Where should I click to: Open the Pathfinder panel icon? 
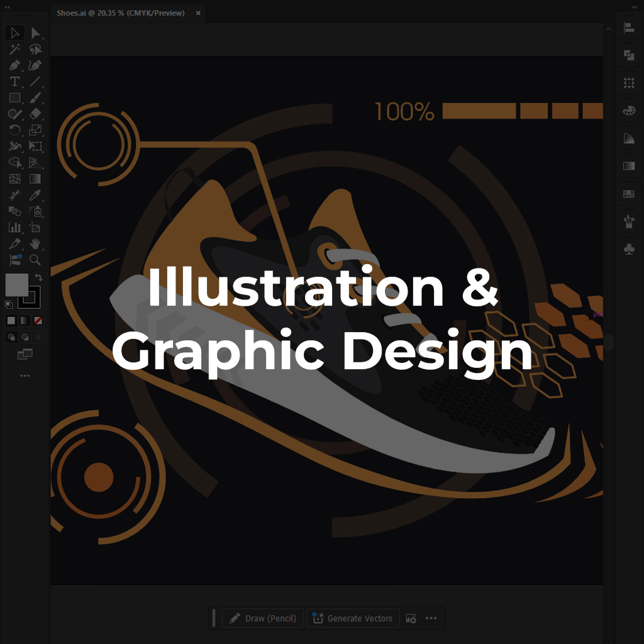coord(628,55)
